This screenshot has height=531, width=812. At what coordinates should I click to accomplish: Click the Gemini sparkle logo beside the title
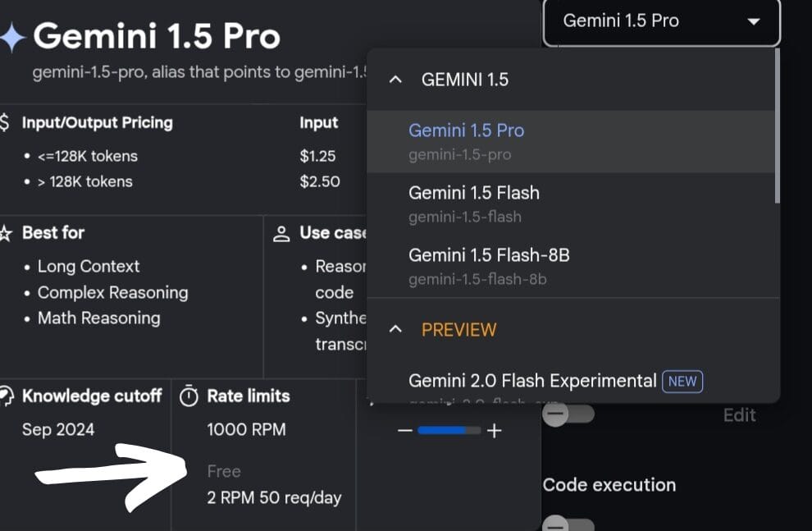coord(11,38)
